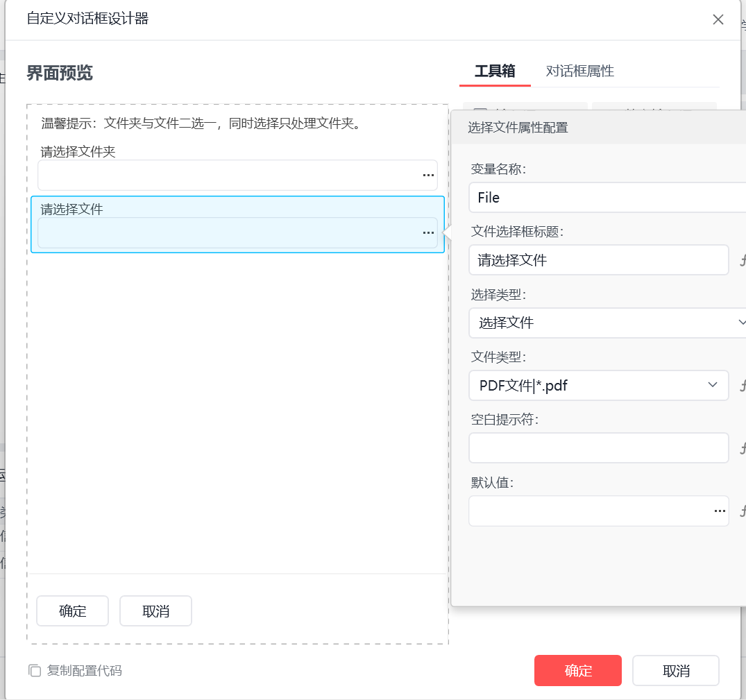The image size is (746, 700).
Task: Click the expression icon beside 文件选择框标题
Action: point(742,261)
